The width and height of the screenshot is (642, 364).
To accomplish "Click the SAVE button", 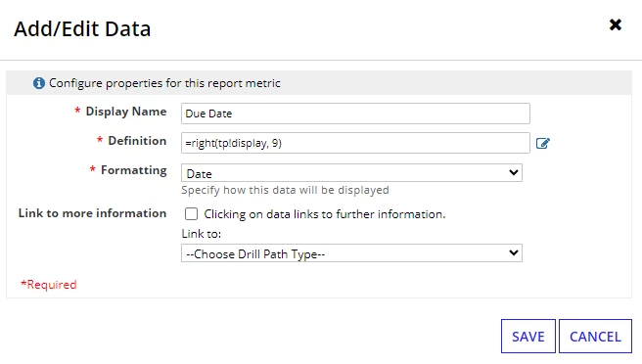I will (528, 337).
